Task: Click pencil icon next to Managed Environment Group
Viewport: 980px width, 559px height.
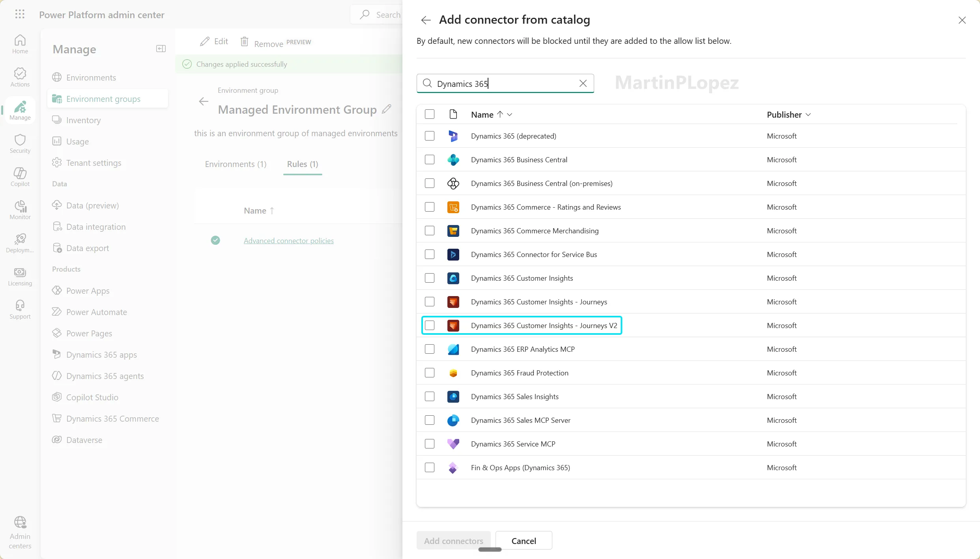Action: [x=387, y=109]
